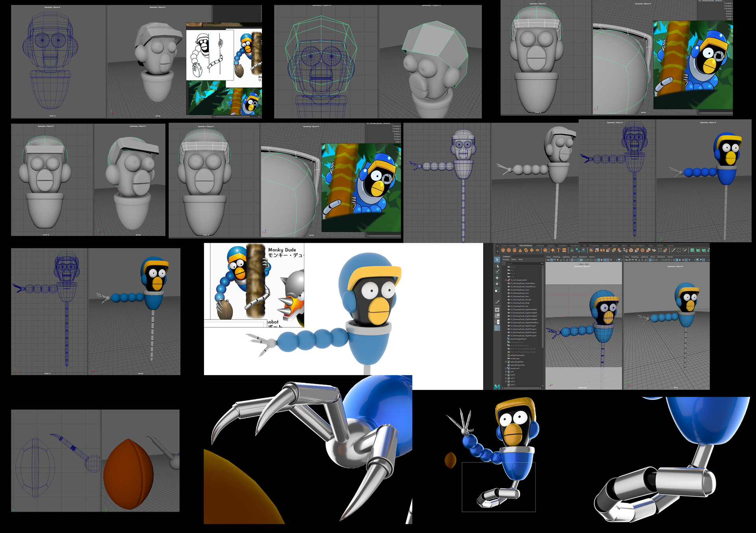This screenshot has height=533, width=756.
Task: Activate the Rotate tool
Action: tap(497, 284)
